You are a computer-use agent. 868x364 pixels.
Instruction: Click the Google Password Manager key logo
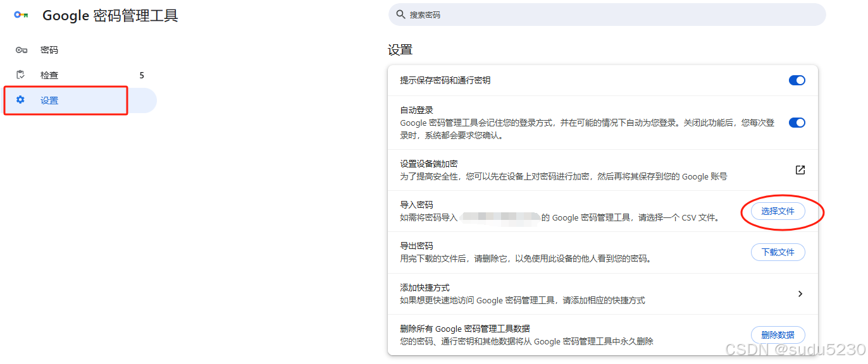tap(21, 15)
